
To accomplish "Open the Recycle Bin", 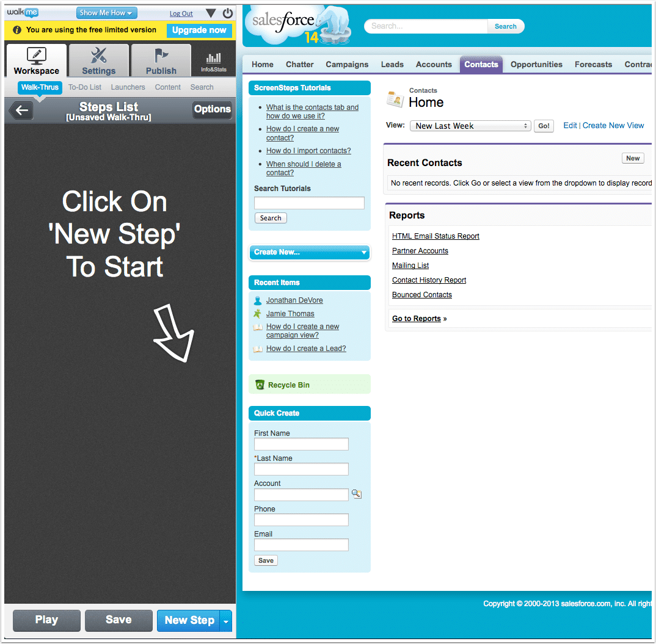I will 287,385.
